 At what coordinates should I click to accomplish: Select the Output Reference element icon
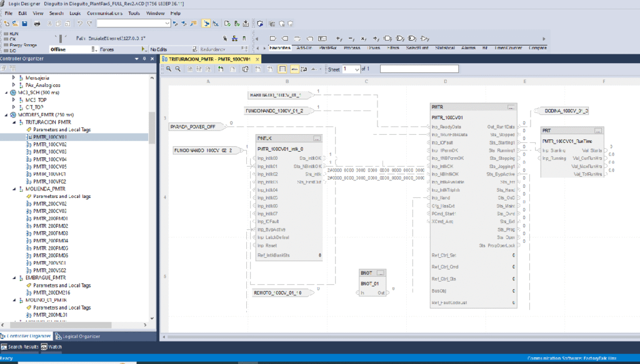(286, 38)
